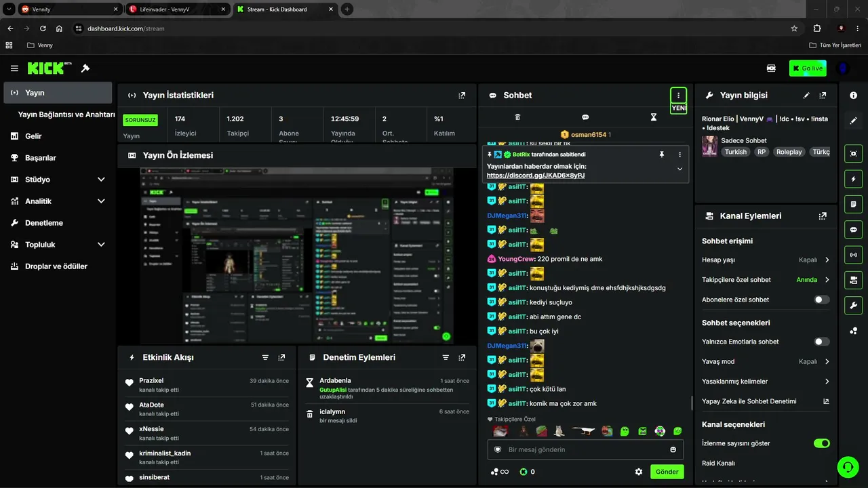The height and width of the screenshot is (488, 868).
Task: Click the Turkish tag in Yayın bilgisi
Action: click(736, 152)
